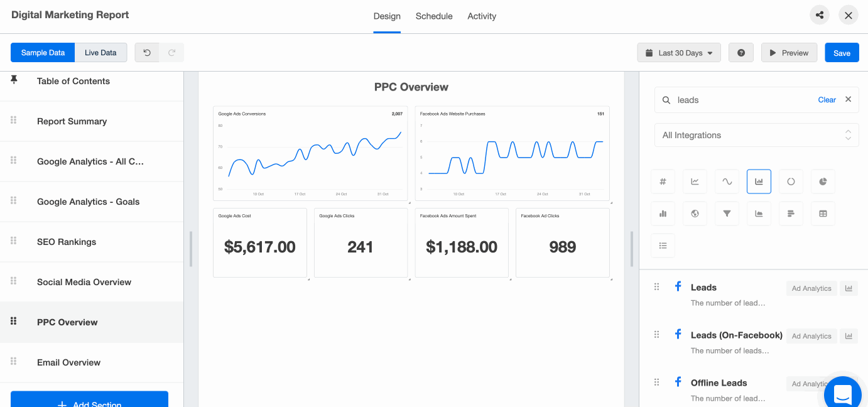Pick the number stat widget type

point(663,182)
